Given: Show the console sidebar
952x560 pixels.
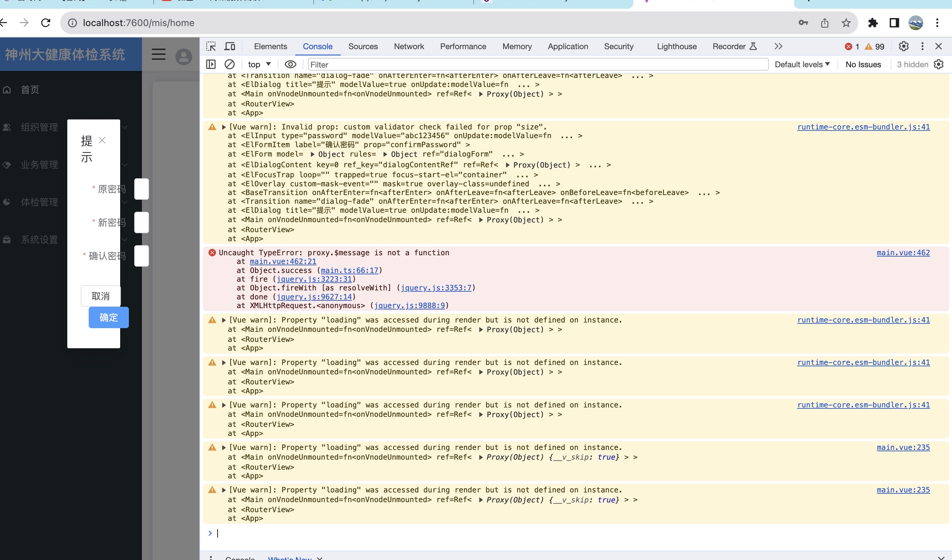Looking at the screenshot, I should [x=211, y=65].
